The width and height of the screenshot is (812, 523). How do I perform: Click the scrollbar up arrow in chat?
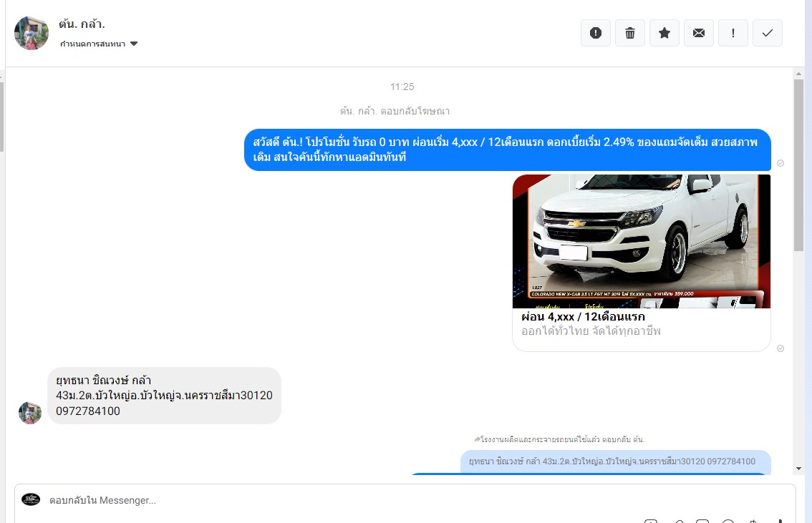pos(799,74)
